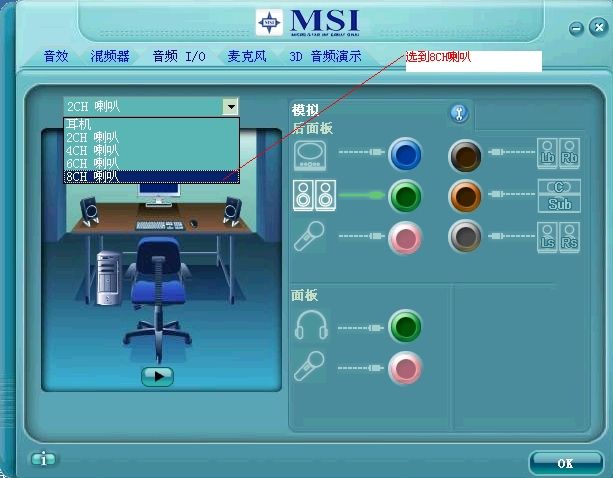The height and width of the screenshot is (478, 613).
Task: Choose 2CH 喇叭 in the dropdown list
Action: point(151,138)
